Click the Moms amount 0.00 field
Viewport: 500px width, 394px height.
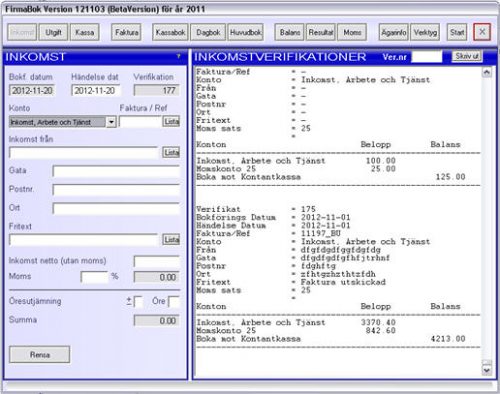(157, 277)
